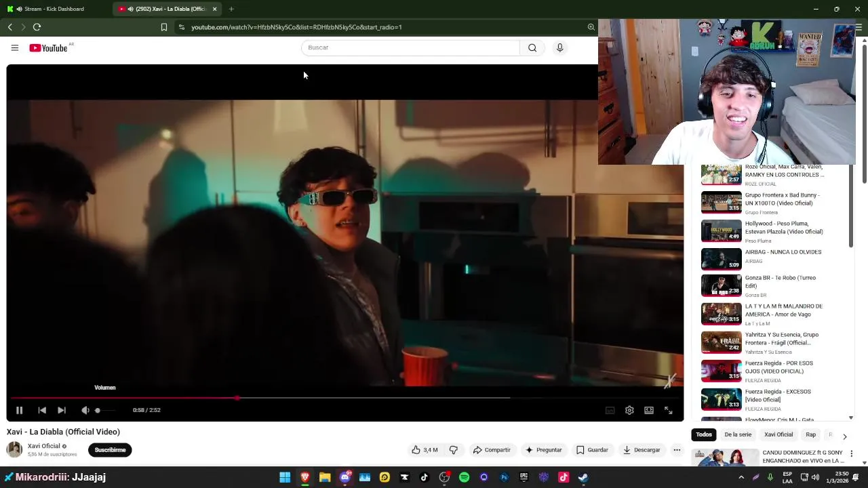Reload the current page
The image size is (868, 488).
coord(37,27)
